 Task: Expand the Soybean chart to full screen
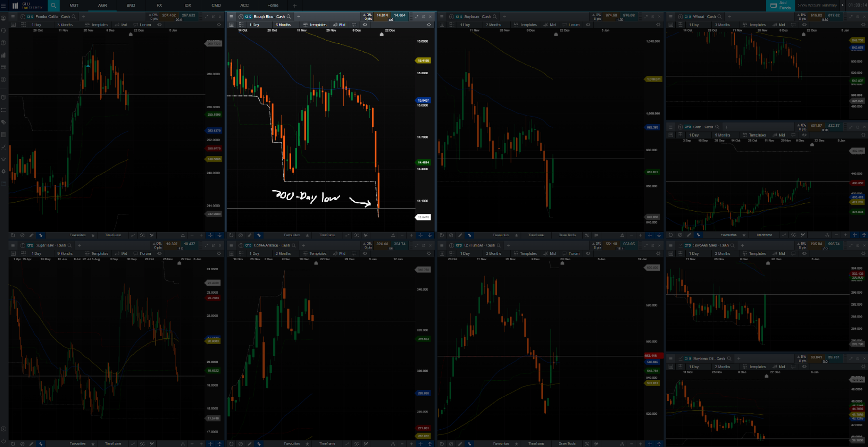pos(646,17)
